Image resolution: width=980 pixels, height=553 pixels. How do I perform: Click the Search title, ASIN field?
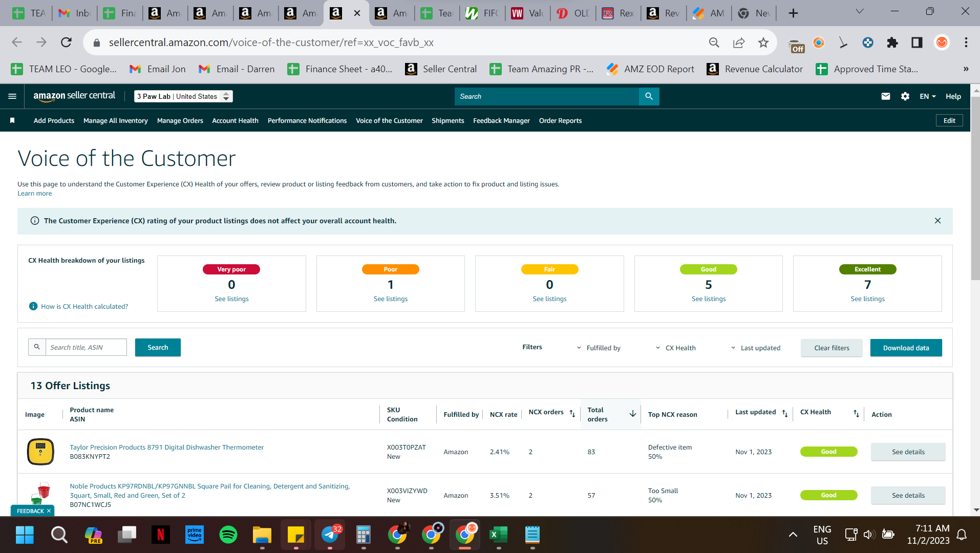(x=86, y=347)
